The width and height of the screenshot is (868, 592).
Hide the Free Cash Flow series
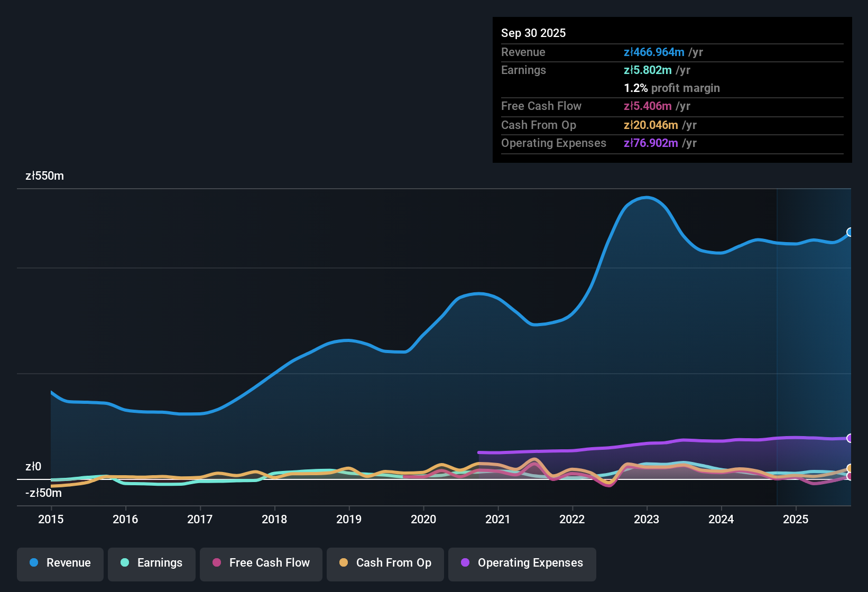[x=261, y=563]
